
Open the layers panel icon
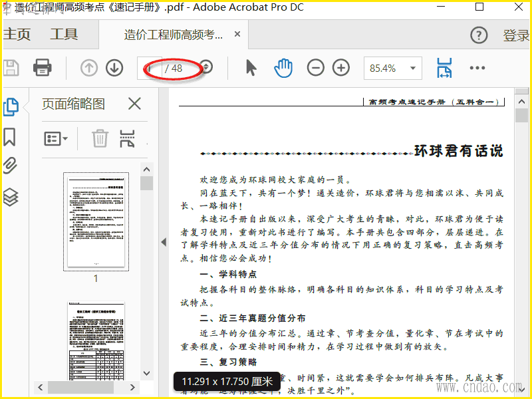[x=11, y=197]
